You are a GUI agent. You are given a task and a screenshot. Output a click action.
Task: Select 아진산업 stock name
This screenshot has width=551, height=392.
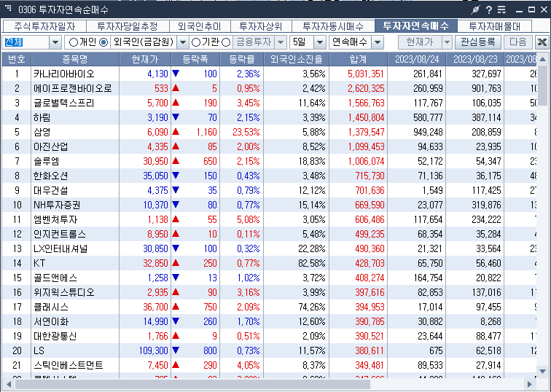click(50, 146)
